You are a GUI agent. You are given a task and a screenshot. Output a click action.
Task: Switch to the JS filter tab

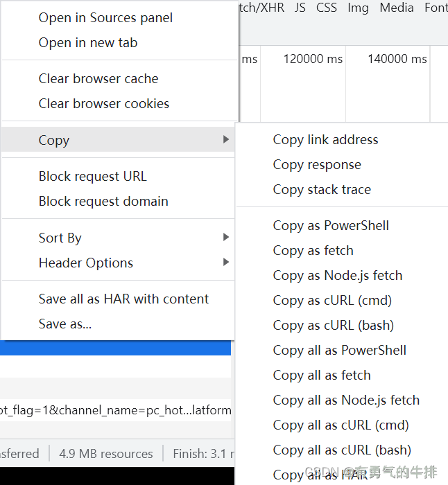[x=300, y=8]
